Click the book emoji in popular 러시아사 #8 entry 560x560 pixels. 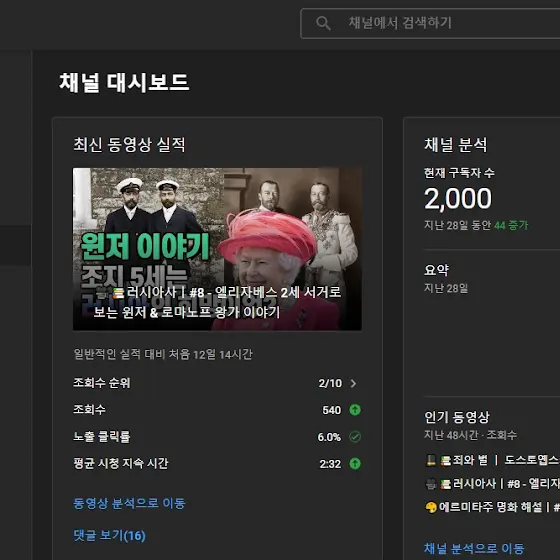[445, 484]
